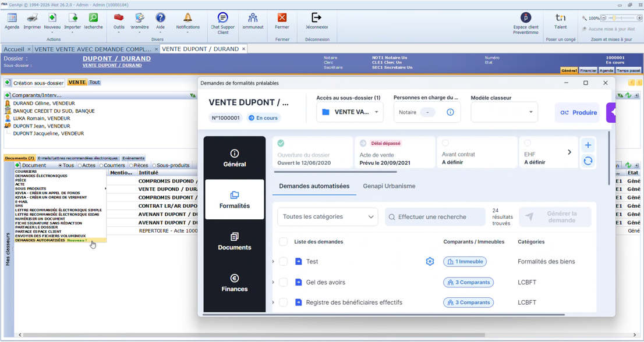
Task: Tick the Liste des demandes select-all checkbox
Action: point(284,241)
